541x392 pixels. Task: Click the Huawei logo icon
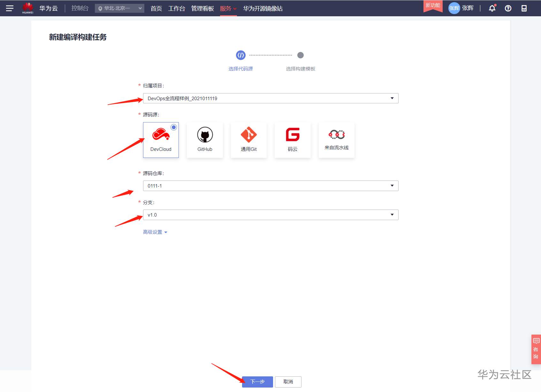tap(28, 8)
